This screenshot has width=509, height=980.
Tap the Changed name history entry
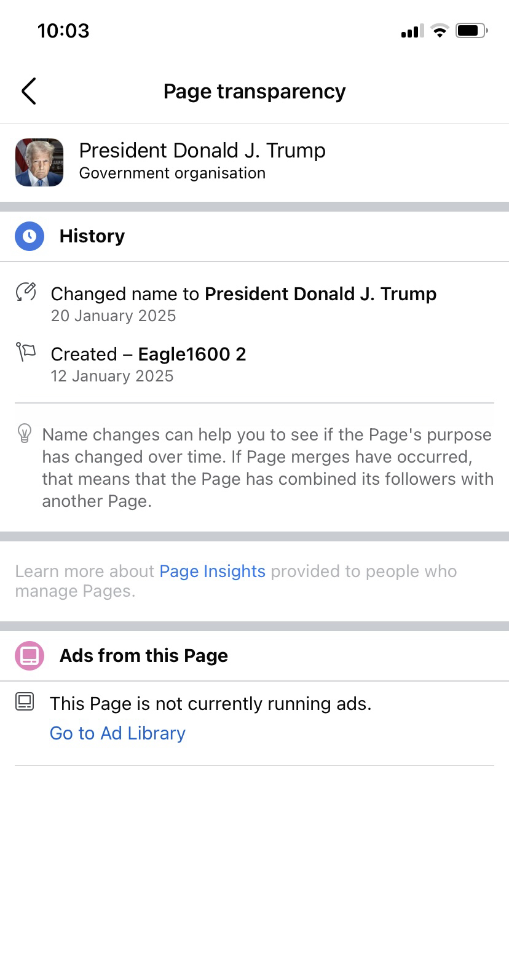coord(243,294)
